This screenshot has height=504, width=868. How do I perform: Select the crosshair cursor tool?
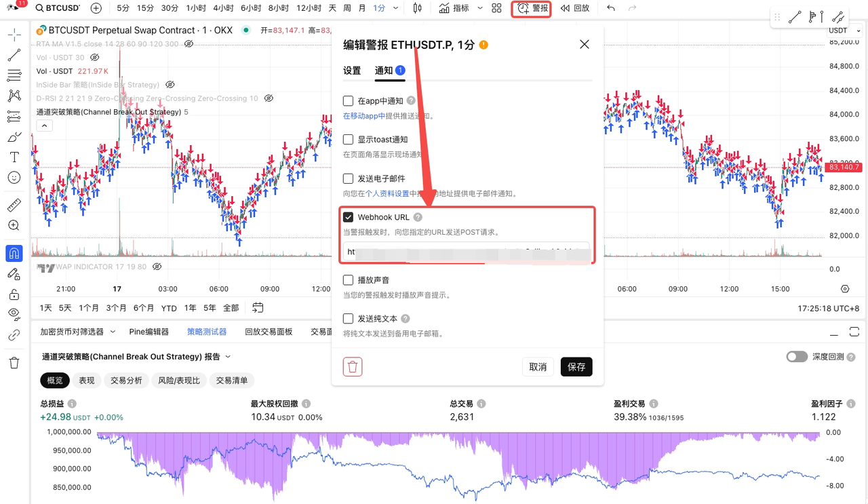point(14,35)
